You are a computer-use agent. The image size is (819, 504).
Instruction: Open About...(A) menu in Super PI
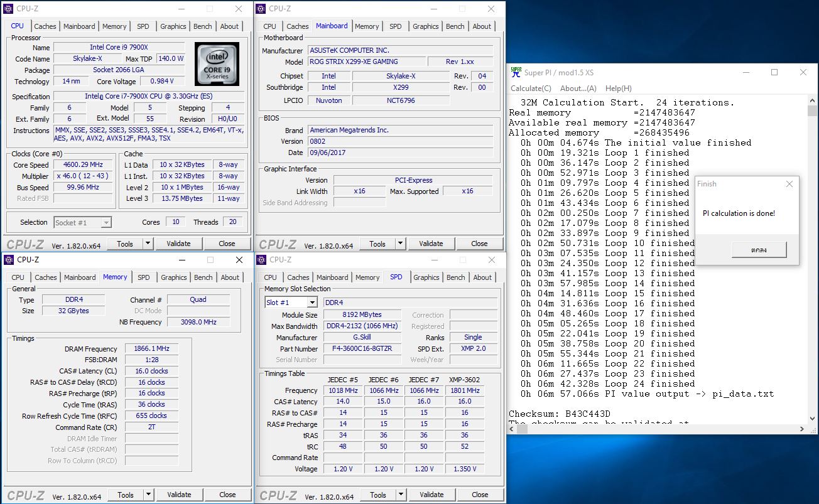[578, 88]
